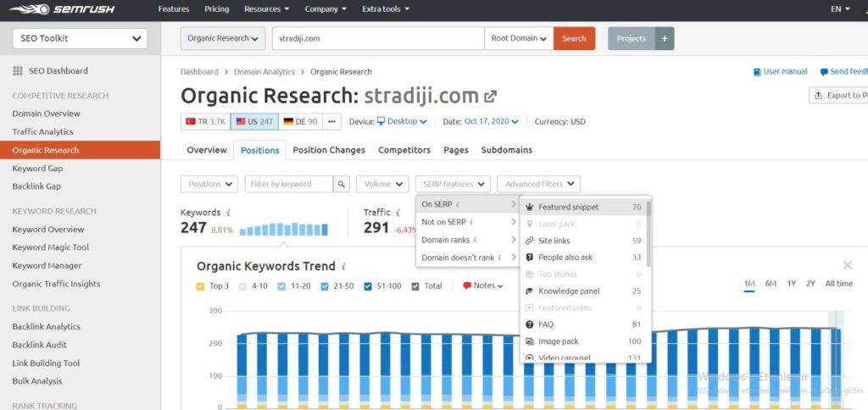Select the 6M time range
Image resolution: width=868 pixels, height=410 pixels.
(771, 284)
